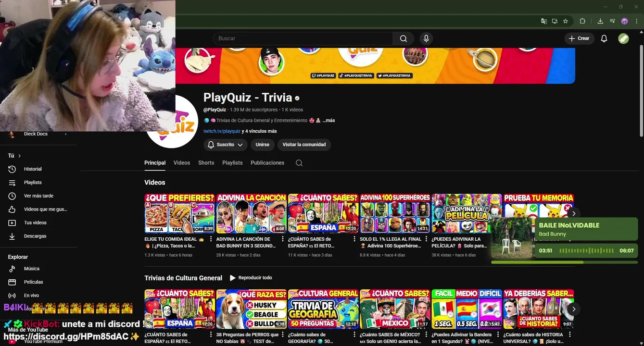This screenshot has width=644, height=346.
Task: Open Chrome profile avatar
Action: [625, 21]
